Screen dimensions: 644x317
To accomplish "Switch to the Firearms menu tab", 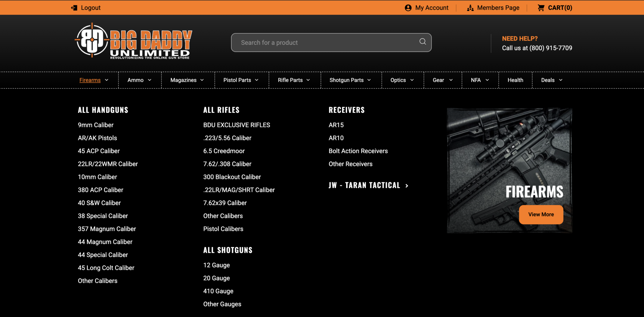I will (x=90, y=80).
